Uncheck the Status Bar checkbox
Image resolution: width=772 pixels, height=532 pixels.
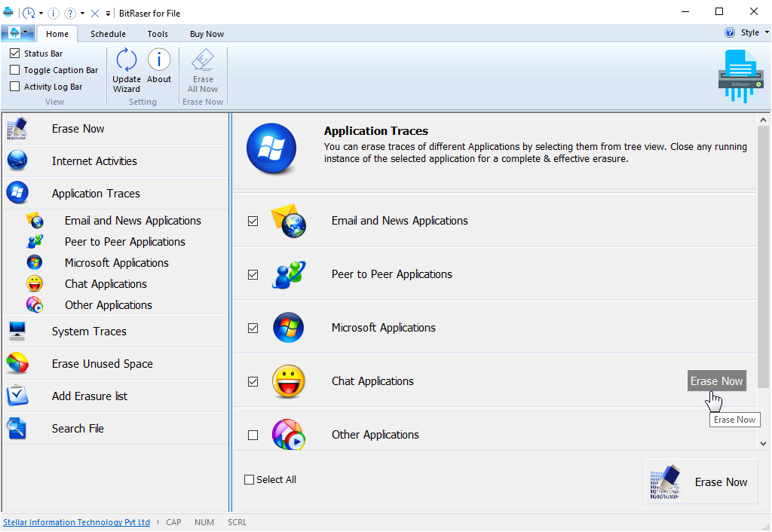(15, 54)
